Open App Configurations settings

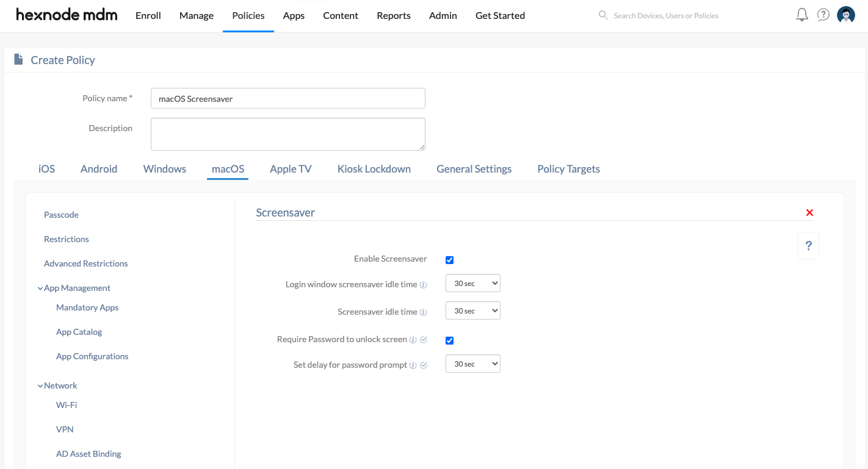tap(92, 356)
